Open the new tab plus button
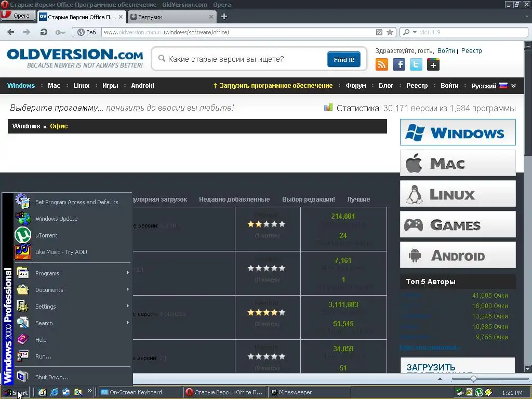The image size is (532, 399). [224, 17]
